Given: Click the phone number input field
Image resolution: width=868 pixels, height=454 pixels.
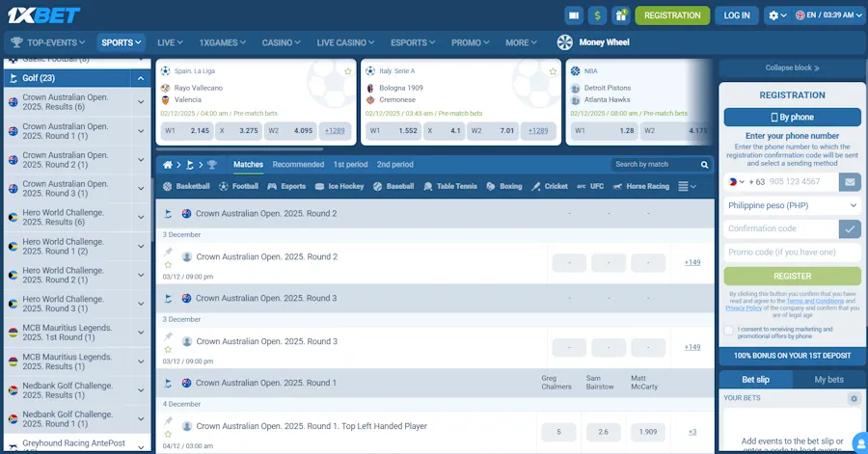Looking at the screenshot, I should click(801, 182).
